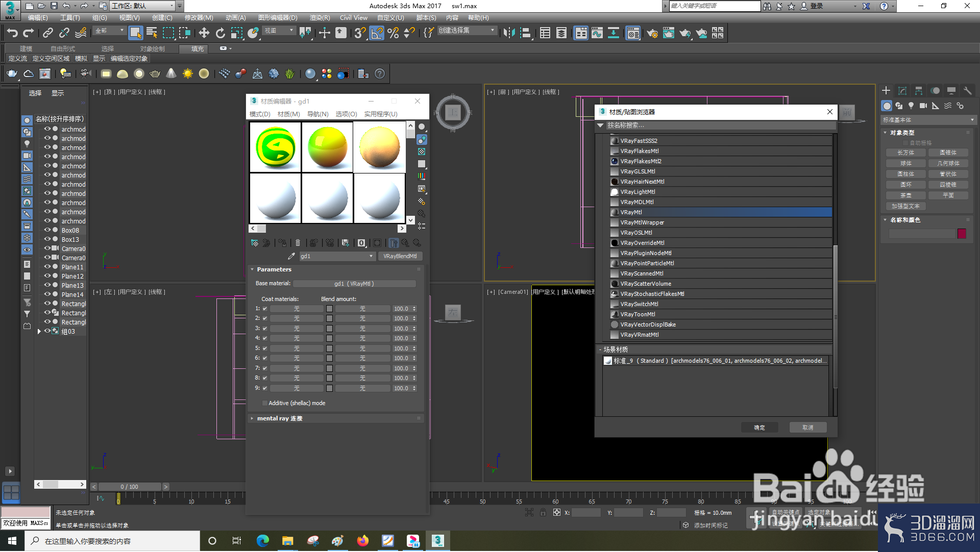980x552 pixels.
Task: Click the object color swatch
Action: (962, 234)
